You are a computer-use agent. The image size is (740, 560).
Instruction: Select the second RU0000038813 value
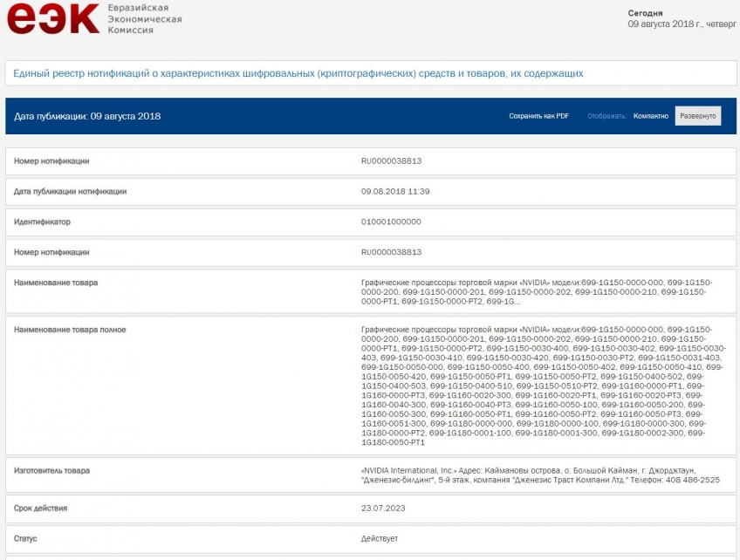[x=391, y=252]
